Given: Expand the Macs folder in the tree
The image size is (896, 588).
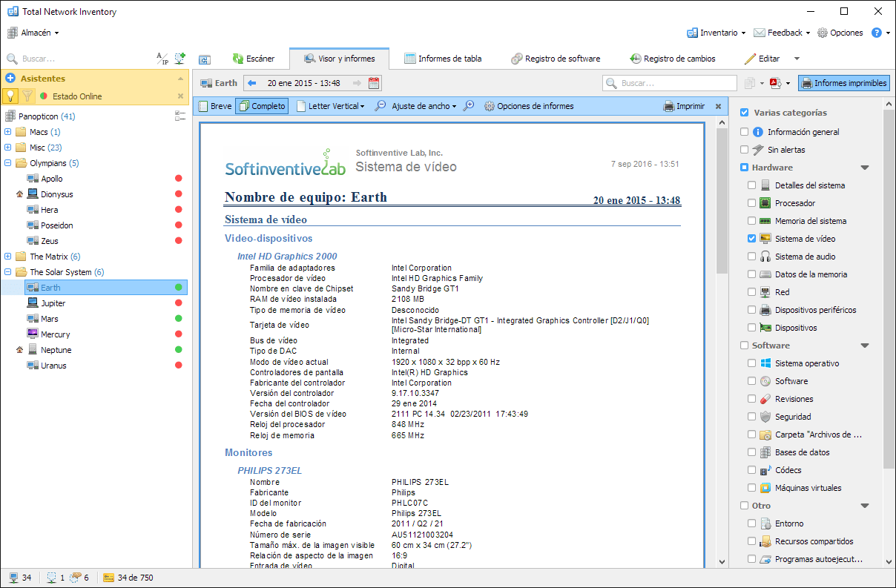Looking at the screenshot, I should point(8,132).
